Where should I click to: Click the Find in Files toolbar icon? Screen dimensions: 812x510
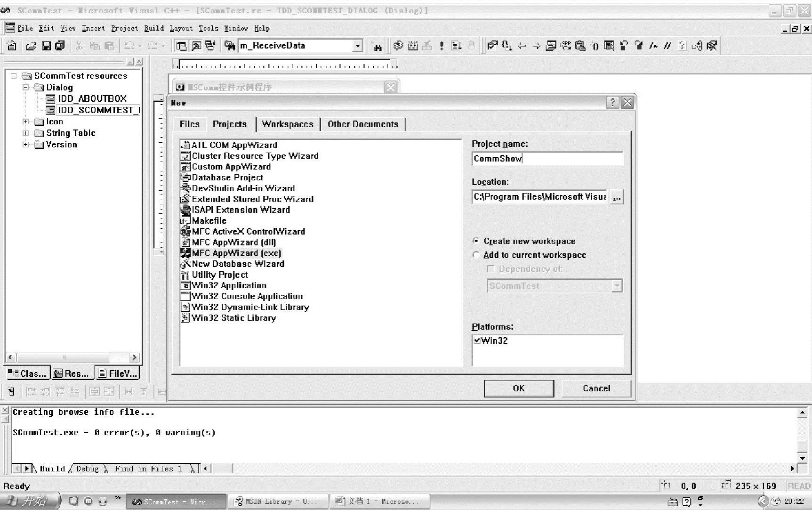pyautogui.click(x=230, y=46)
